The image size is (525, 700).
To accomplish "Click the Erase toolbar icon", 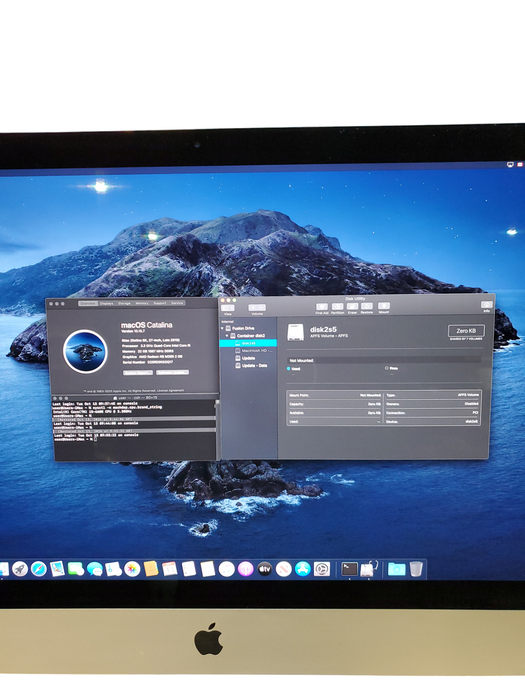I will click(352, 307).
